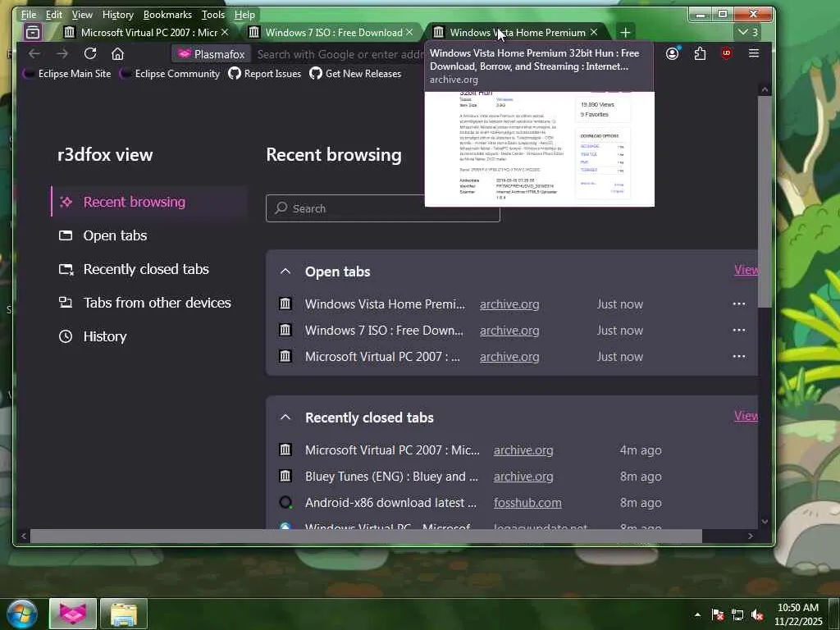The width and height of the screenshot is (840, 630).
Task: Open Report Issues bookmark
Action: pos(265,73)
